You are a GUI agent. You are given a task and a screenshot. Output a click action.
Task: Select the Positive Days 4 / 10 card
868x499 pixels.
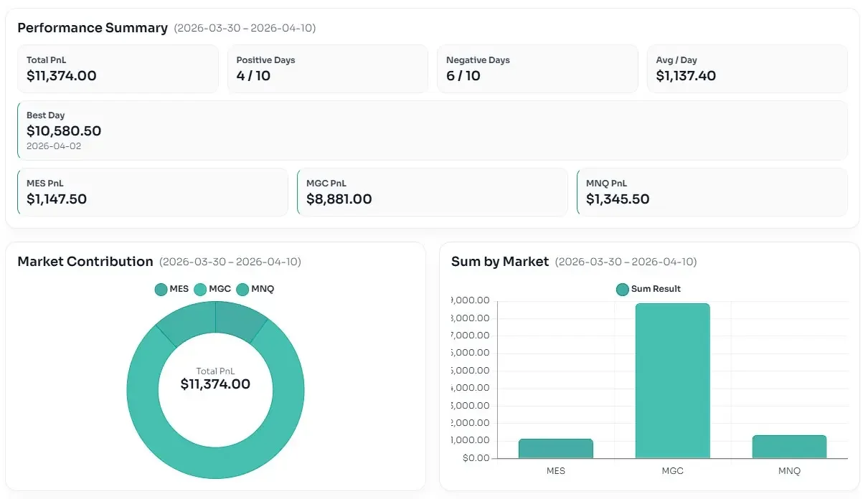pyautogui.click(x=327, y=69)
